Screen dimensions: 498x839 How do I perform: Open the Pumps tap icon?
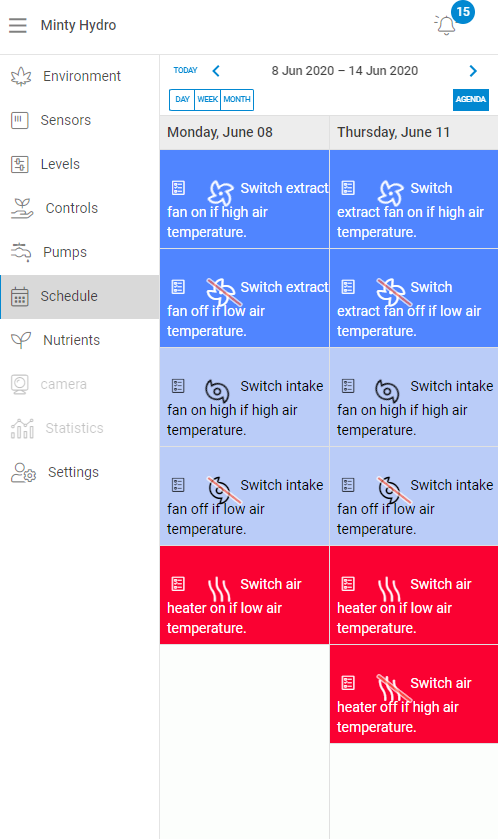point(21,252)
